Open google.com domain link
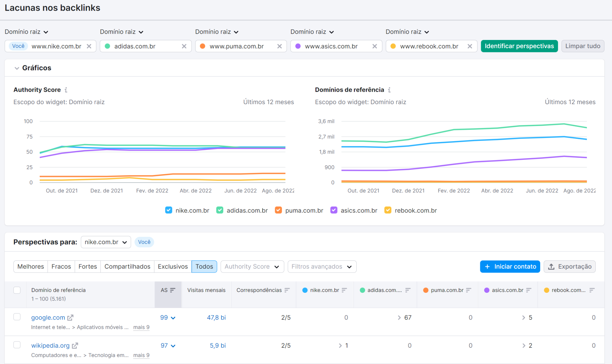The height and width of the screenshot is (364, 612). tap(48, 318)
